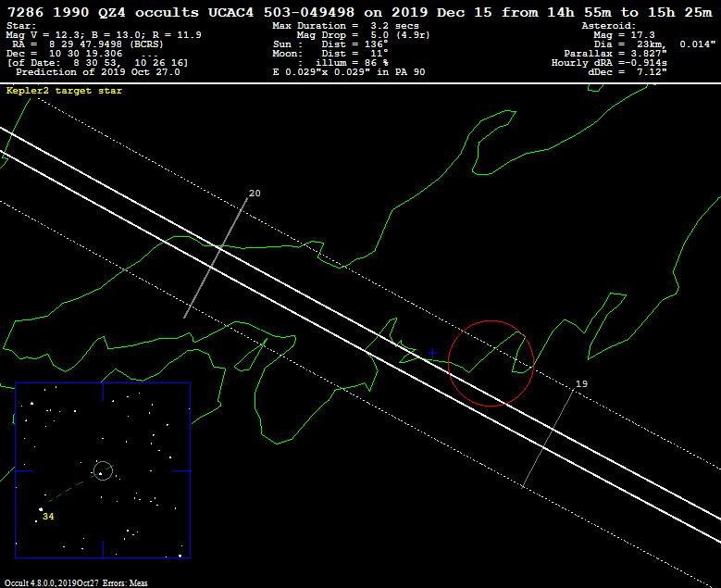The width and height of the screenshot is (721, 588).
Task: Click the time marker labeled '19' on the path
Action: (581, 383)
